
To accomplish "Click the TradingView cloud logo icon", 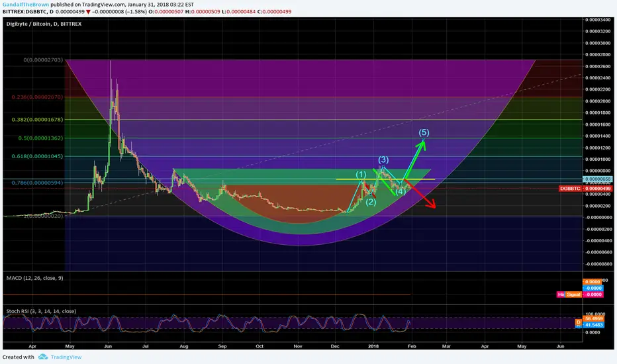I will tap(43, 357).
